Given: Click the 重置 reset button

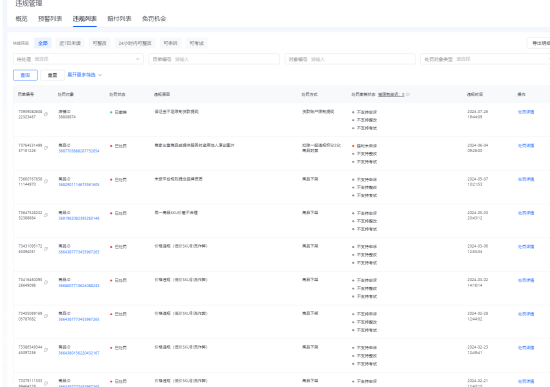Looking at the screenshot, I should click(52, 75).
